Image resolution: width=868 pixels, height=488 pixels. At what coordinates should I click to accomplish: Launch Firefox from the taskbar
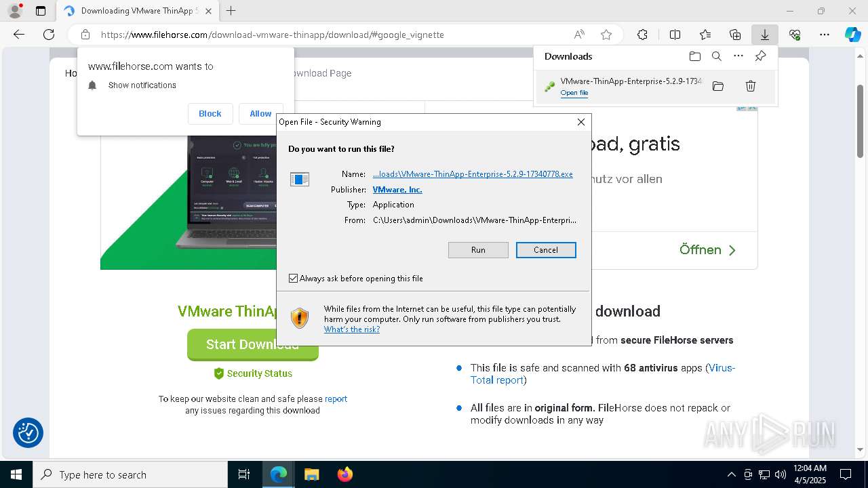click(x=344, y=474)
